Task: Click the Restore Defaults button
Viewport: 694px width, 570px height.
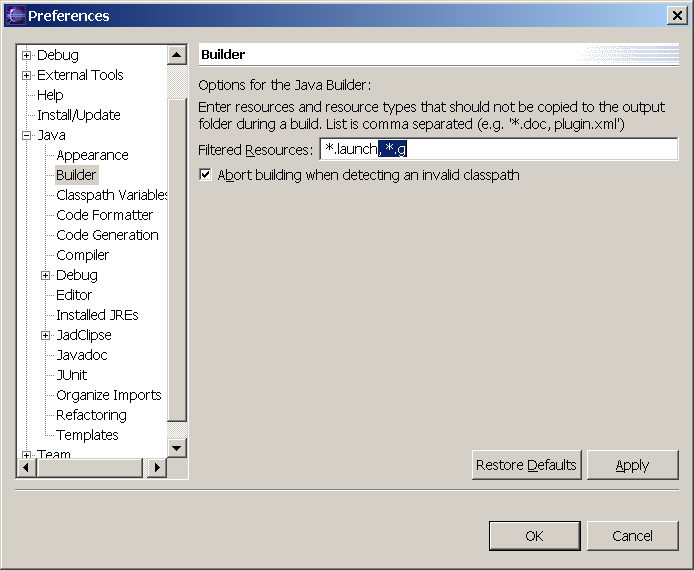Action: pyautogui.click(x=526, y=465)
